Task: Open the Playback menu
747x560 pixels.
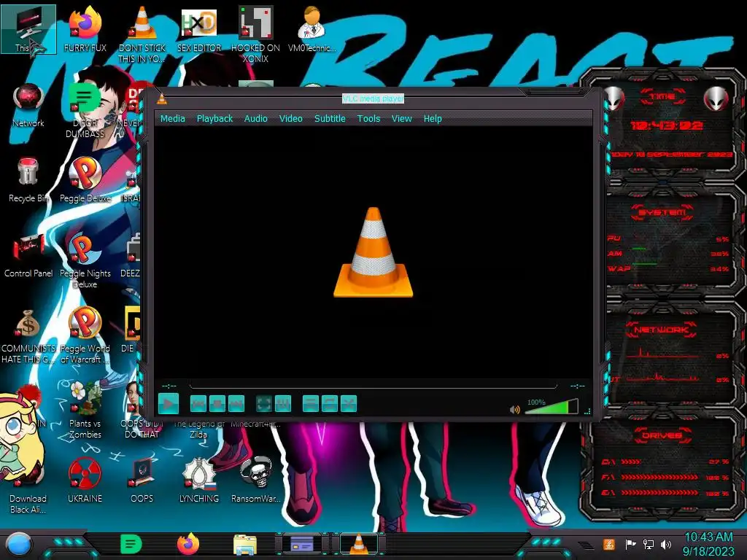Action: (215, 119)
